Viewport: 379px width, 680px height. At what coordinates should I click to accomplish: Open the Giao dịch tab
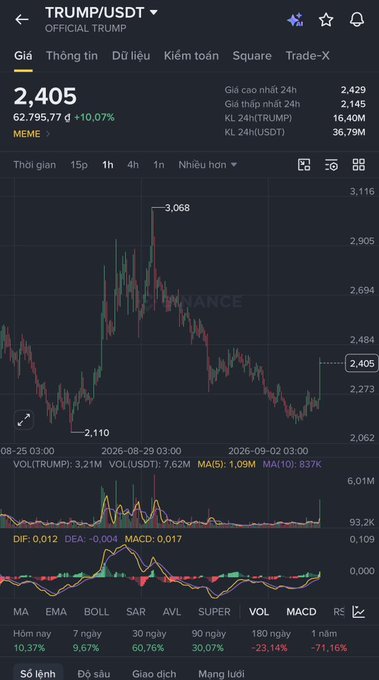(154, 673)
